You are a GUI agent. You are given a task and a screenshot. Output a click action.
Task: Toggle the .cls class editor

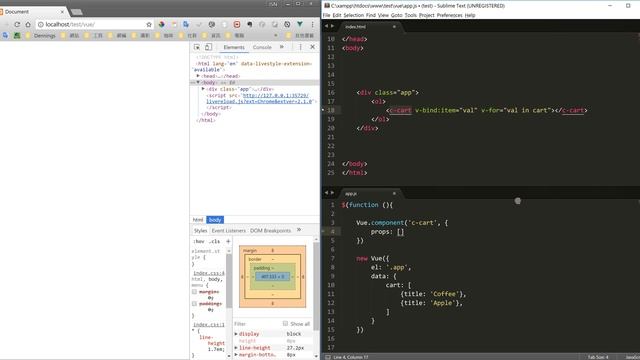(x=215, y=242)
